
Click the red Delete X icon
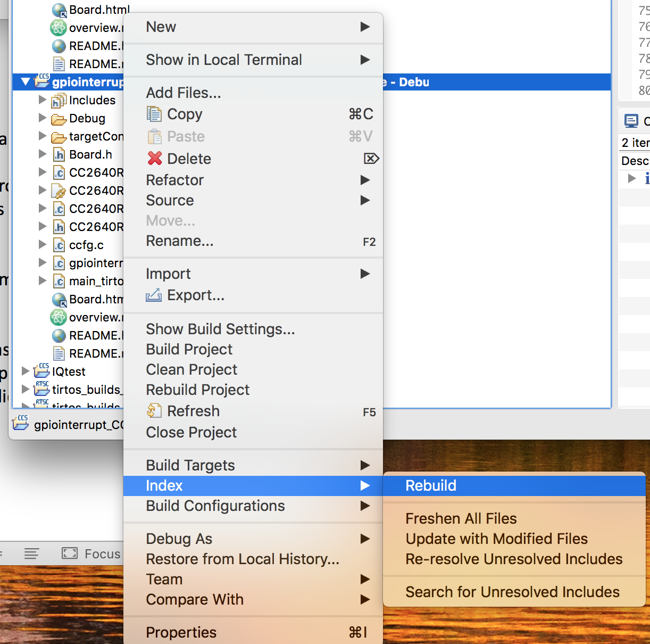154,158
